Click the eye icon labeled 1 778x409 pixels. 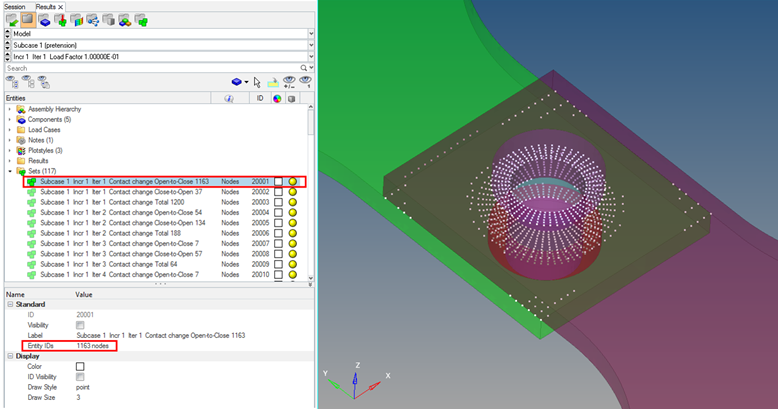(x=305, y=82)
